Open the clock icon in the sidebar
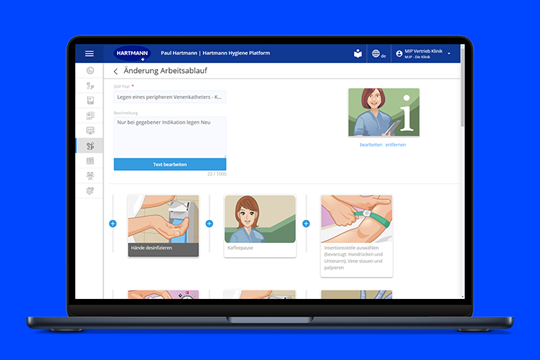The width and height of the screenshot is (540, 360). [90, 71]
